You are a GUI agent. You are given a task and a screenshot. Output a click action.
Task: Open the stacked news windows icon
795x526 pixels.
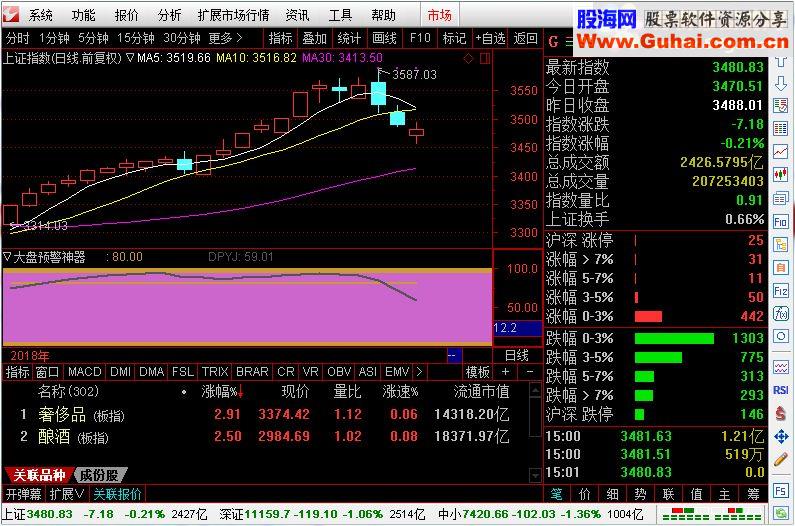781,198
